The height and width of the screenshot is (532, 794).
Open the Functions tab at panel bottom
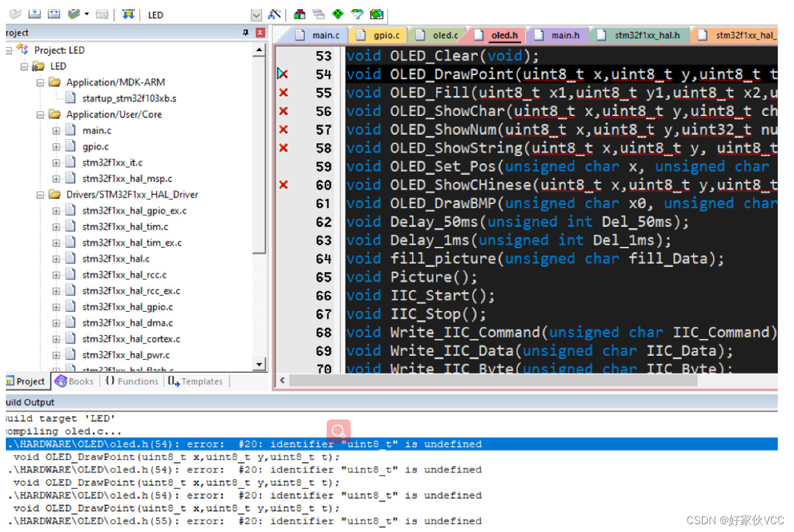[x=132, y=381]
